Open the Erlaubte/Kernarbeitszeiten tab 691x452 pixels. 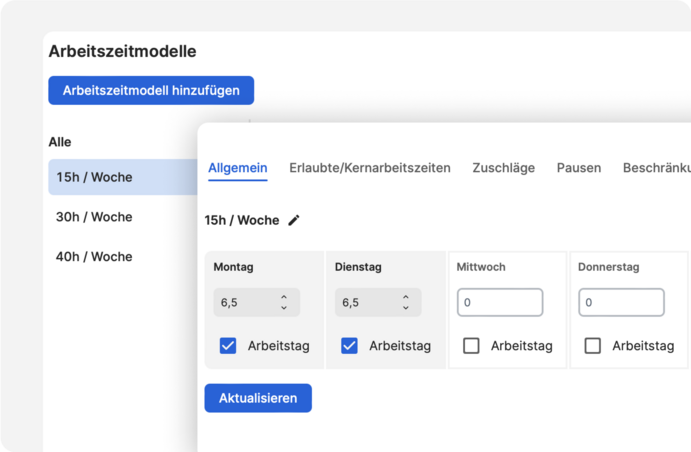[370, 168]
